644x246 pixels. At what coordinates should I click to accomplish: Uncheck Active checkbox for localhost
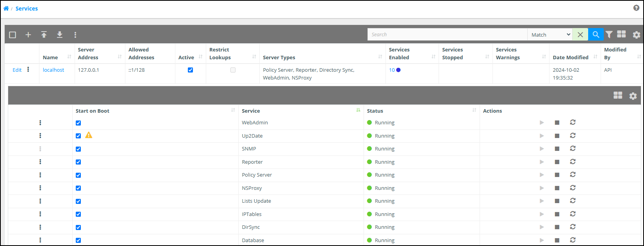click(190, 70)
